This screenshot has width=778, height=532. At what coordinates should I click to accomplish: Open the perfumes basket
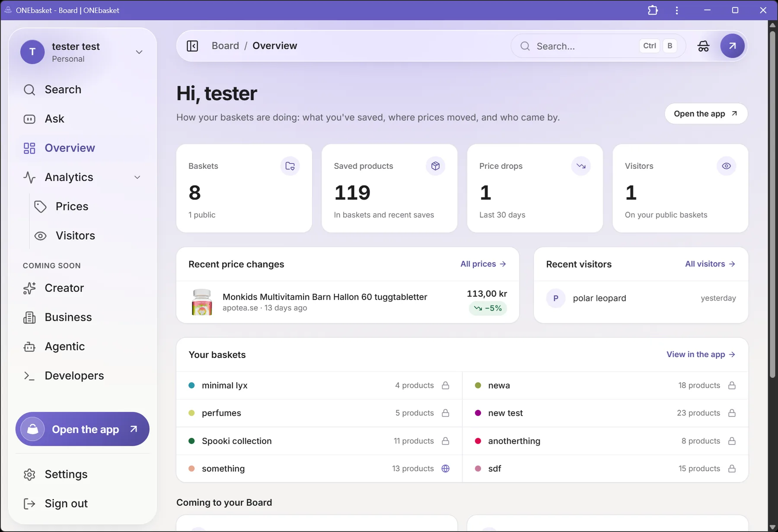coord(319,413)
